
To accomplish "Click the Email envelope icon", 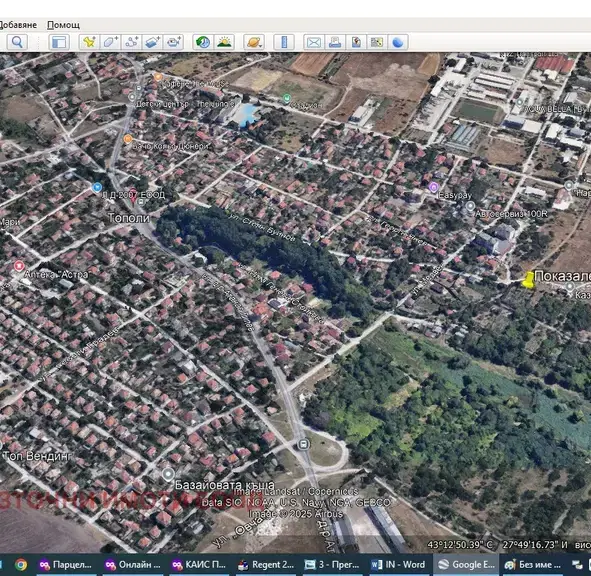I will (314, 42).
